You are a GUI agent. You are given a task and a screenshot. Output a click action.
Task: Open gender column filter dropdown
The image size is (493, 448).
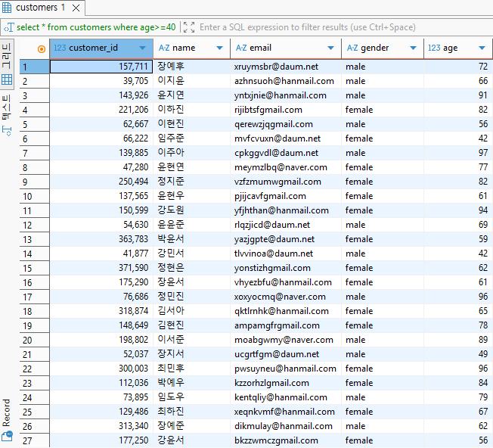pyautogui.click(x=413, y=48)
